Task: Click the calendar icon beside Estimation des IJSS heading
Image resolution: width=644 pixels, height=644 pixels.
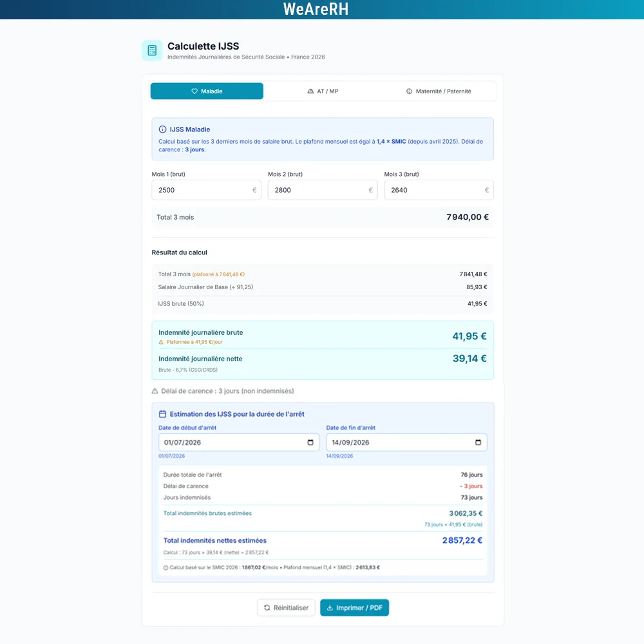Action: point(163,414)
